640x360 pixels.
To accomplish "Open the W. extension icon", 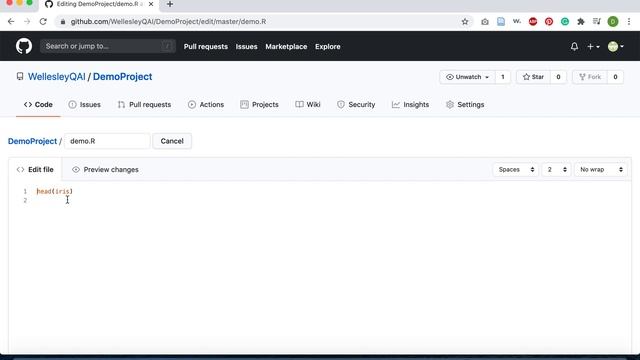I will click(x=517, y=21).
